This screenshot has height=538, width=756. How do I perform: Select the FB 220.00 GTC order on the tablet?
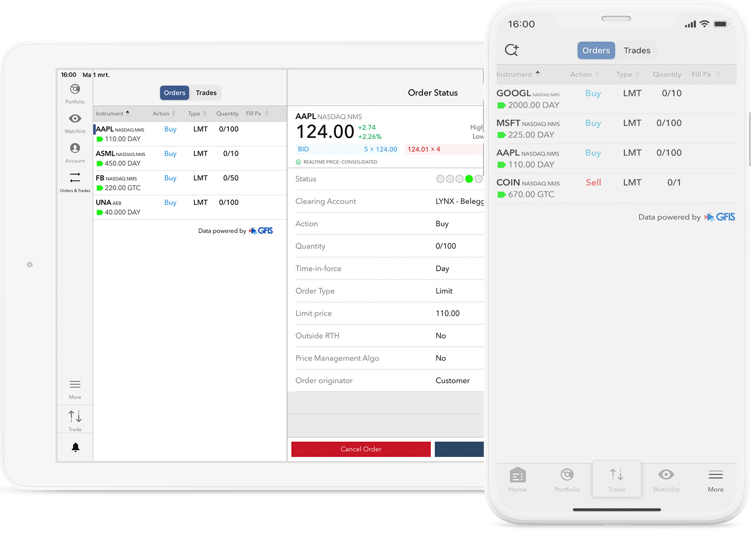(190, 183)
